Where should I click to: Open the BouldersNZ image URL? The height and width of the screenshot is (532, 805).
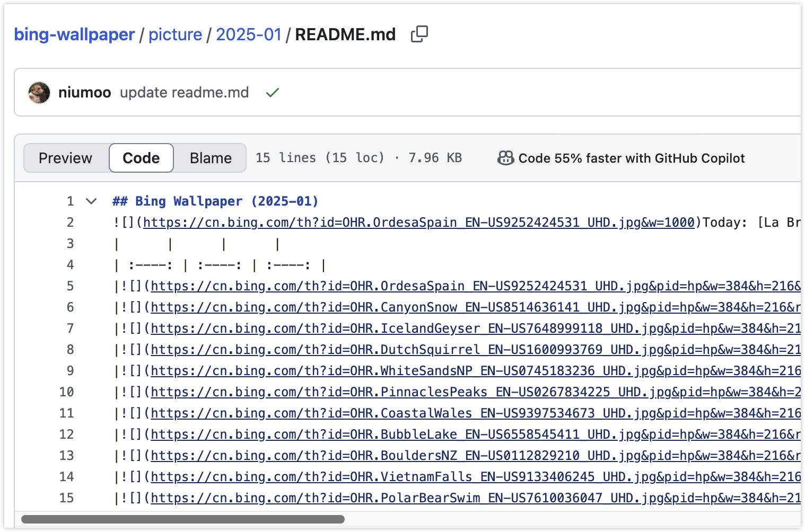click(x=476, y=456)
